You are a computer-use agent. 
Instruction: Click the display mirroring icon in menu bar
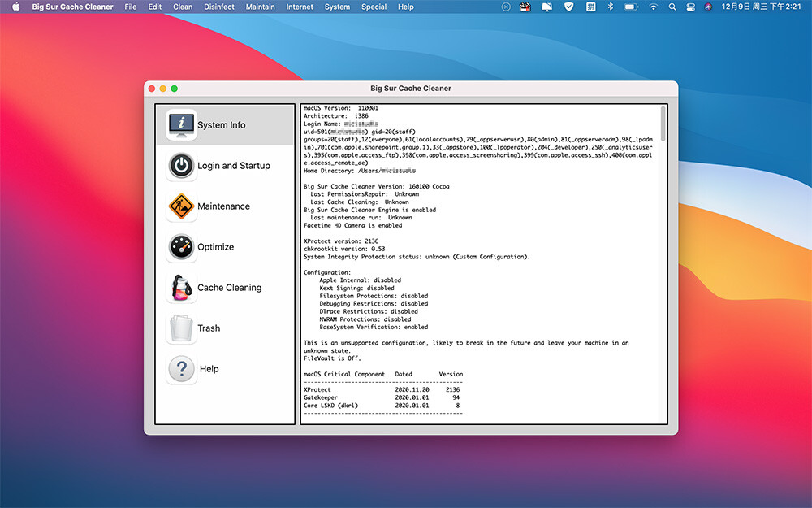[546, 7]
